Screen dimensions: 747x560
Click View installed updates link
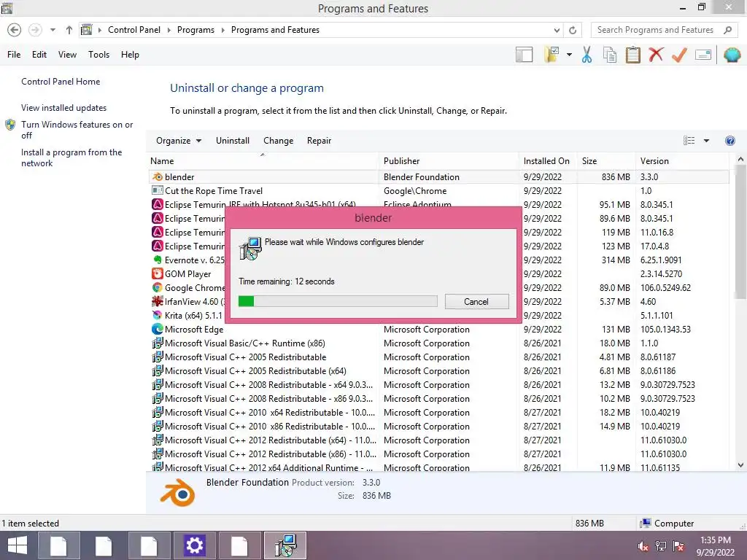64,108
